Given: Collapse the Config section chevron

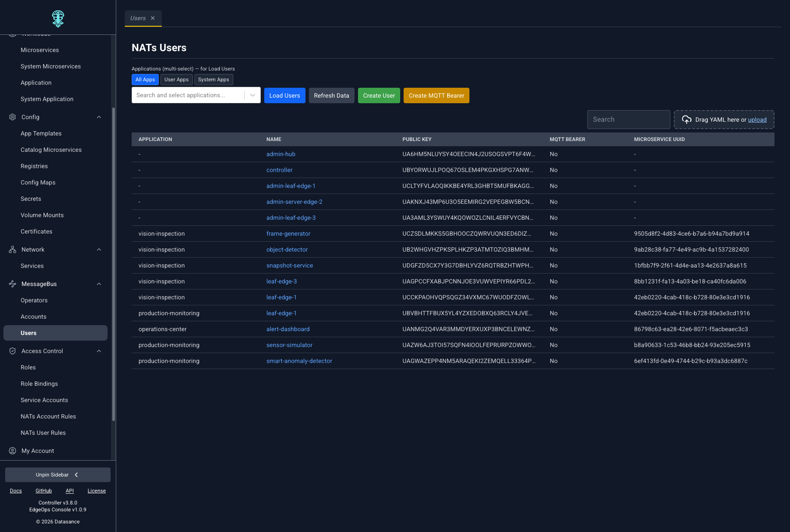Looking at the screenshot, I should pyautogui.click(x=99, y=117).
